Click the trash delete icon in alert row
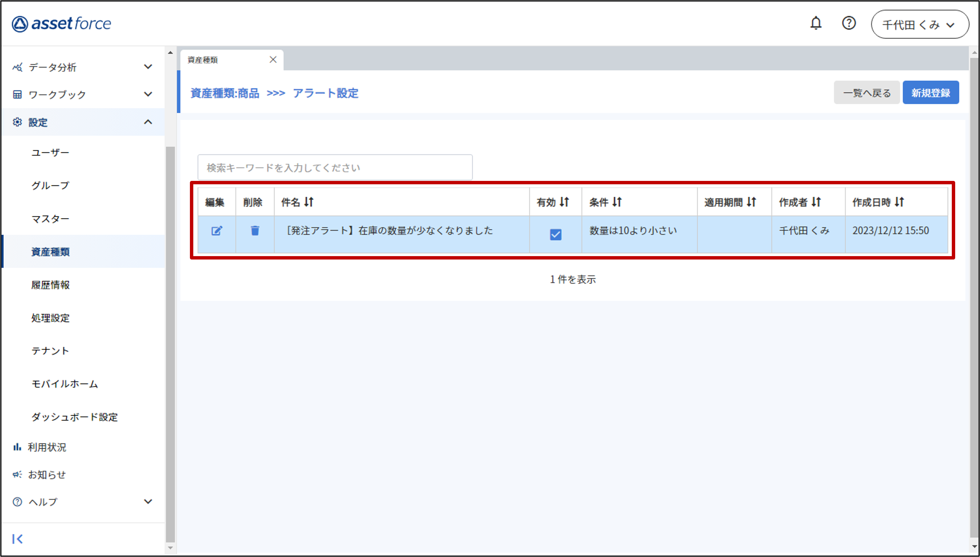The image size is (980, 557). pyautogui.click(x=255, y=231)
